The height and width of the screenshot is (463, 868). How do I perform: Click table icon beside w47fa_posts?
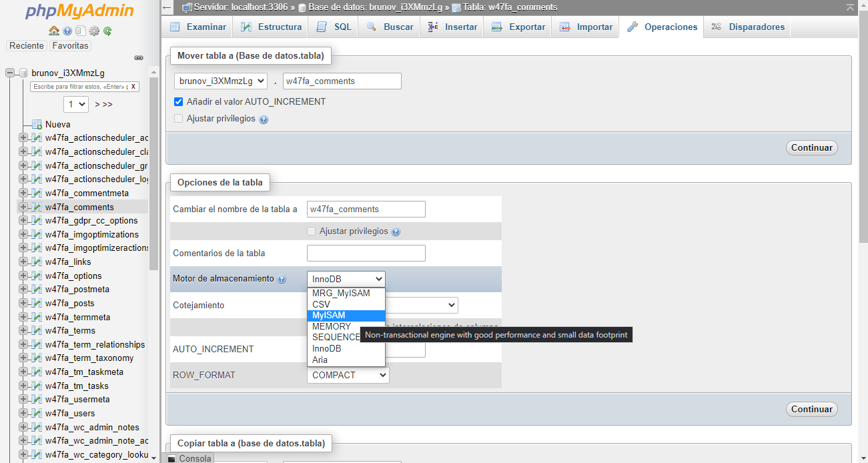tap(37, 303)
